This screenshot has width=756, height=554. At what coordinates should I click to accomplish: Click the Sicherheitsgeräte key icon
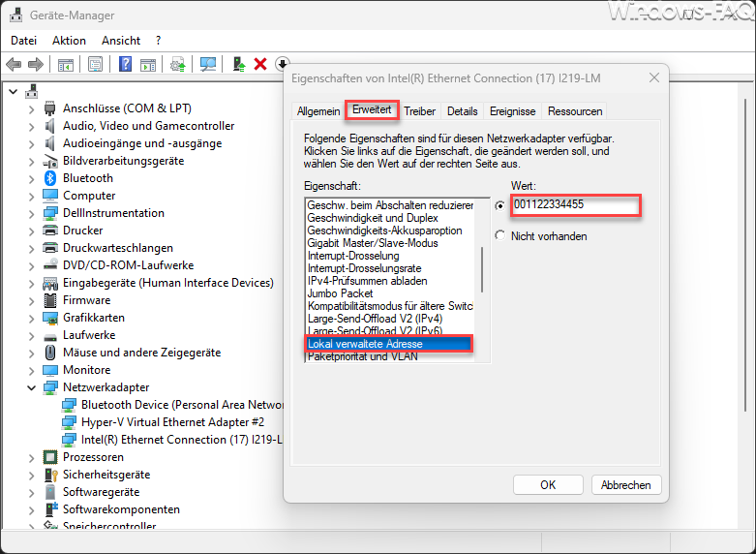pos(50,475)
